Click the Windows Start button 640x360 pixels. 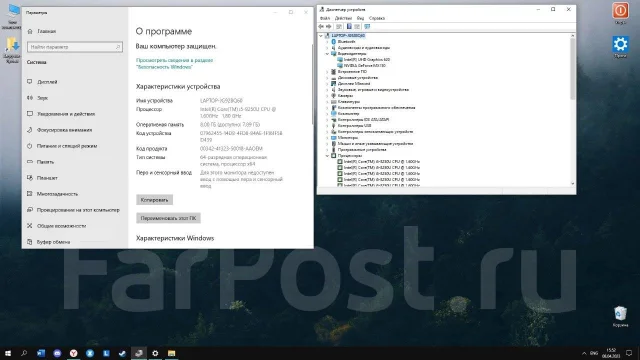coord(8,353)
